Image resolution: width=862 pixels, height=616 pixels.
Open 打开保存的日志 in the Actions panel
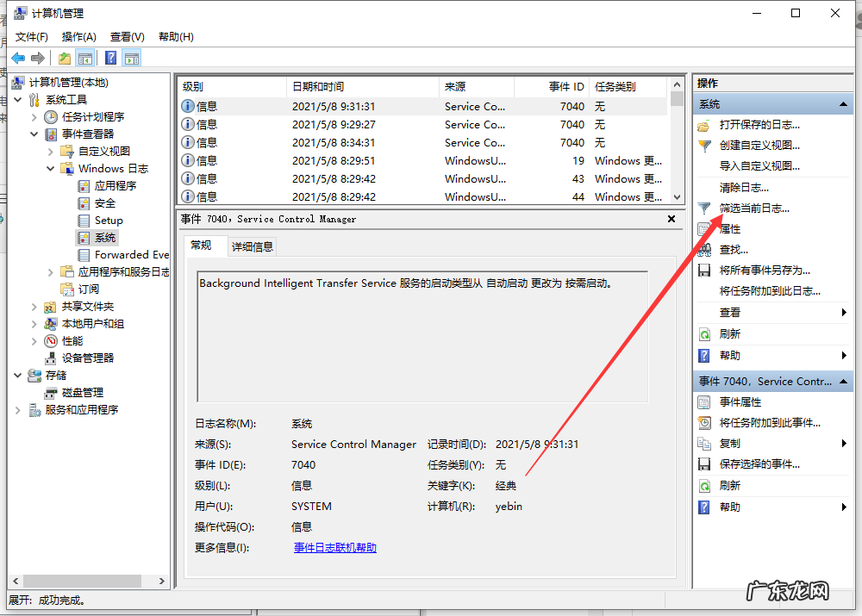pos(759,124)
